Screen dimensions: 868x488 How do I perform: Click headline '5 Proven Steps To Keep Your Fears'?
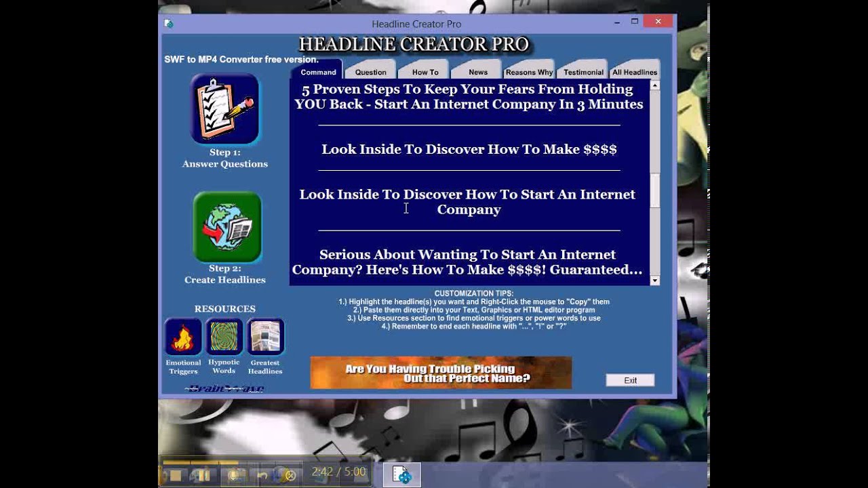tap(469, 96)
